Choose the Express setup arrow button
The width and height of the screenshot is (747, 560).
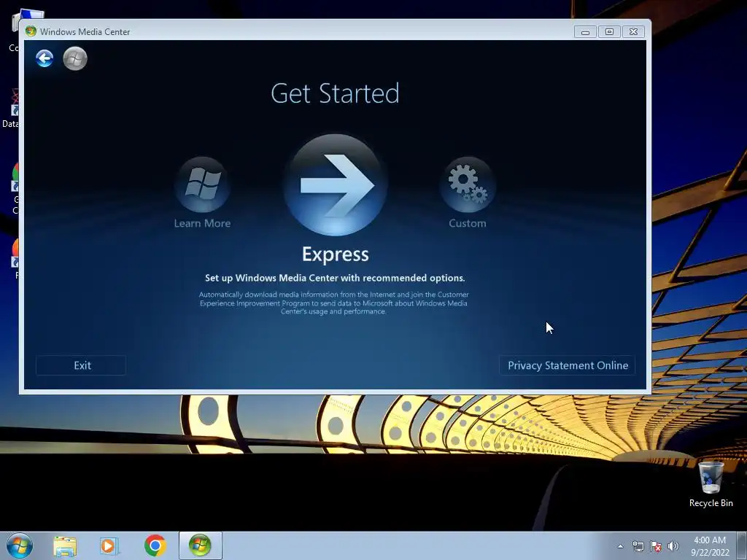pyautogui.click(x=336, y=184)
